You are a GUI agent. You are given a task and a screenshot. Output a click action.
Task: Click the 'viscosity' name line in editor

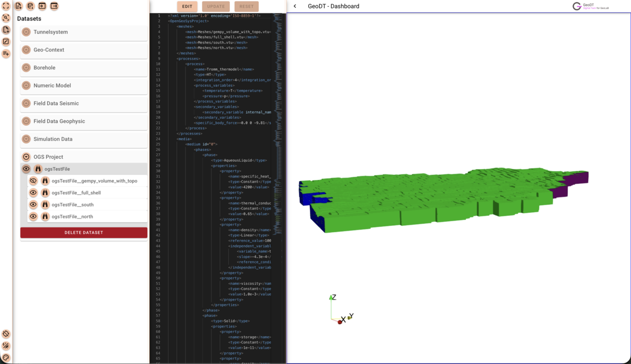(250, 284)
